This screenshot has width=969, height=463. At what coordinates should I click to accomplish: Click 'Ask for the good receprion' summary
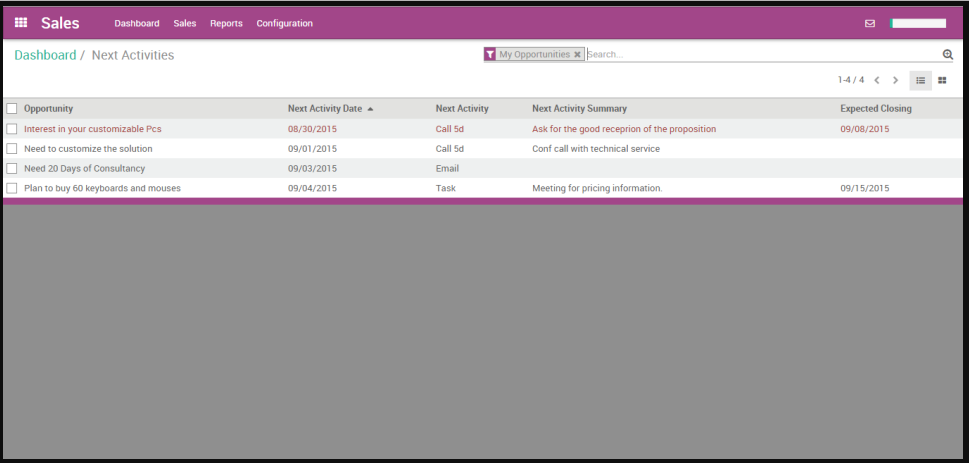(x=624, y=129)
